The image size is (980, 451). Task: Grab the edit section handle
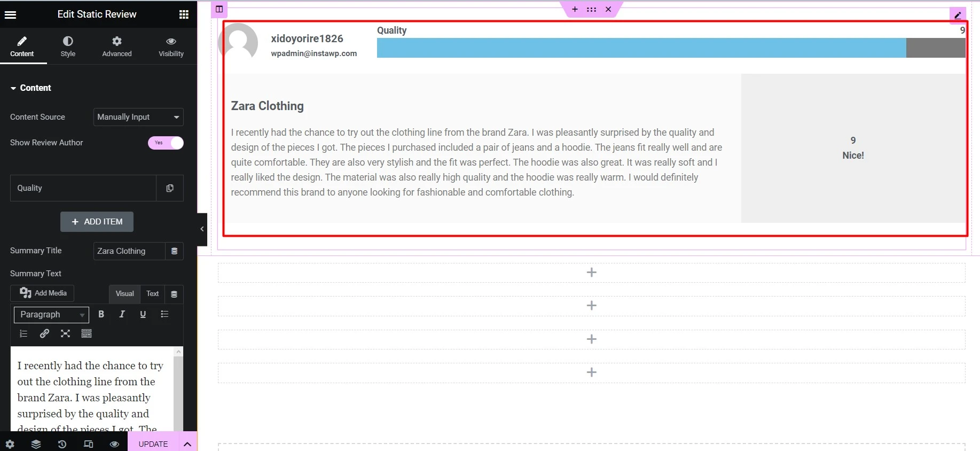(x=591, y=9)
